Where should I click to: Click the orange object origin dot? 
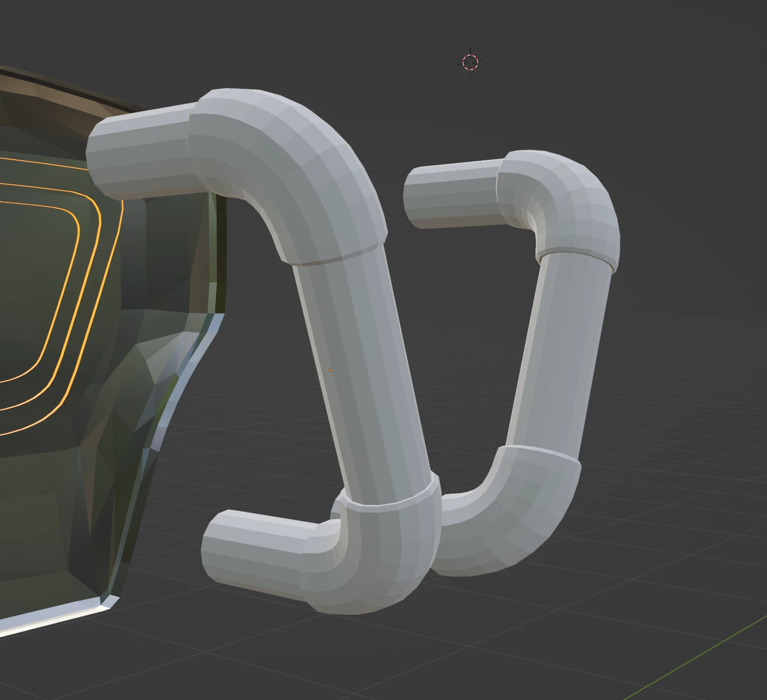[x=329, y=370]
